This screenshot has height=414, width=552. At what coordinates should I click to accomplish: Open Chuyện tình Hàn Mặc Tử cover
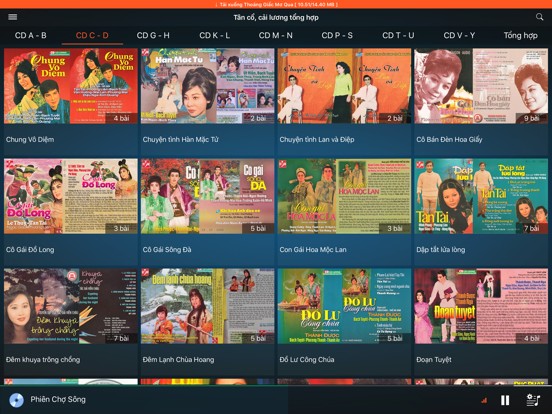tap(208, 86)
